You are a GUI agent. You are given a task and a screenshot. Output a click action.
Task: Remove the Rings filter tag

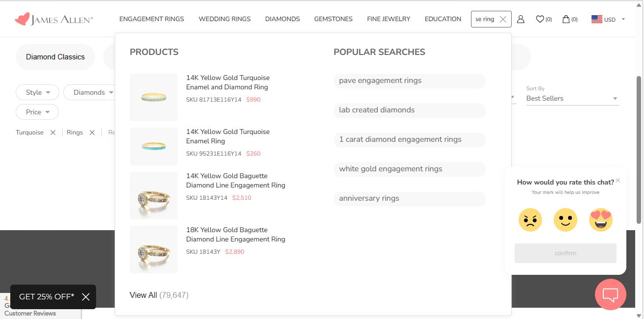[x=92, y=133]
